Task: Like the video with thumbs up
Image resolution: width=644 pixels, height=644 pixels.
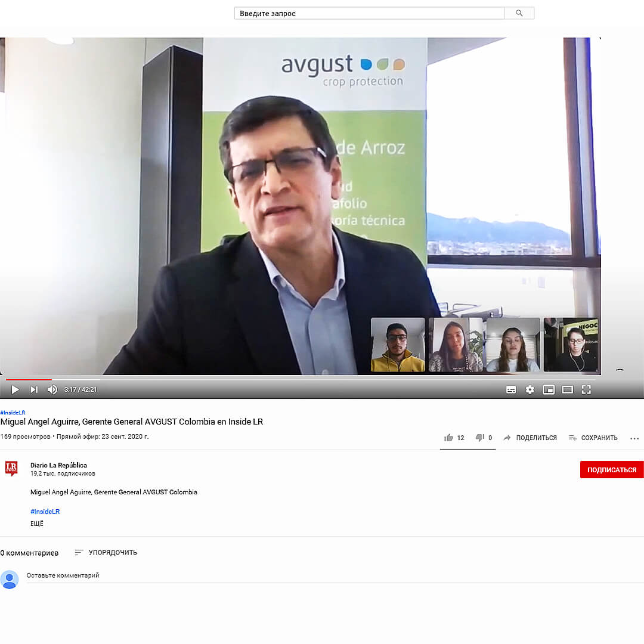Action: 454,438
